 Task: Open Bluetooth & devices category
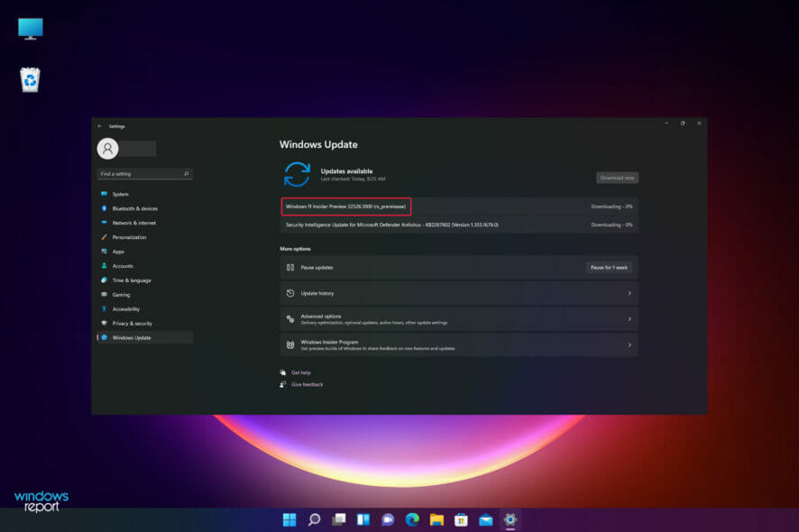click(x=144, y=208)
